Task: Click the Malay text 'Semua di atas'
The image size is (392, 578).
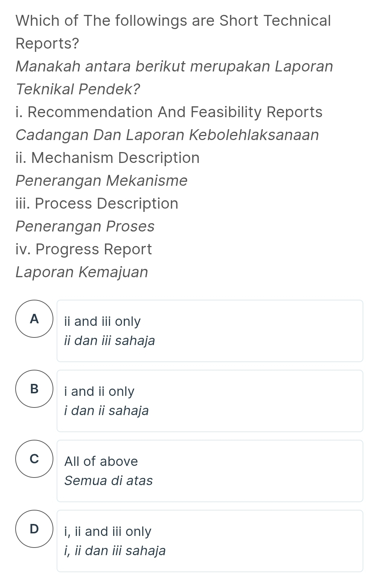Action: pos(109,480)
